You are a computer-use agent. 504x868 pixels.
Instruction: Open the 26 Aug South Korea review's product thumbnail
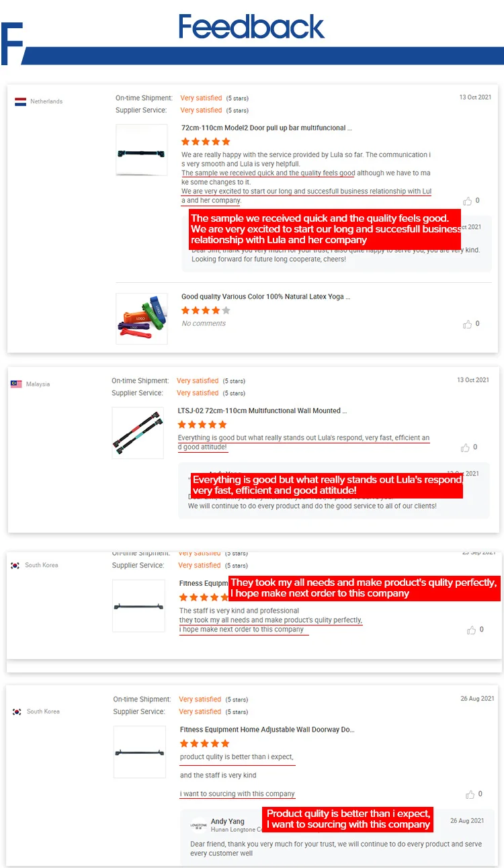pos(139,752)
